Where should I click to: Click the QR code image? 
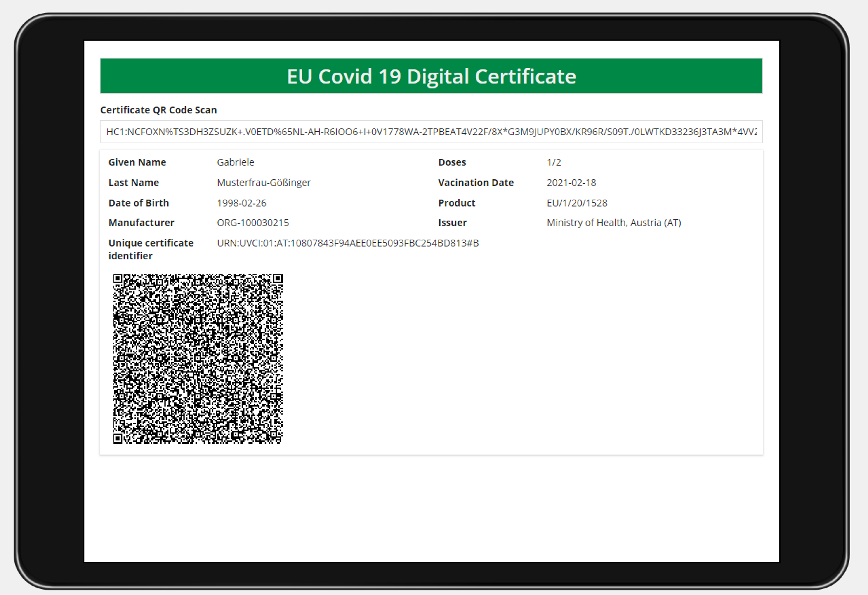[198, 359]
